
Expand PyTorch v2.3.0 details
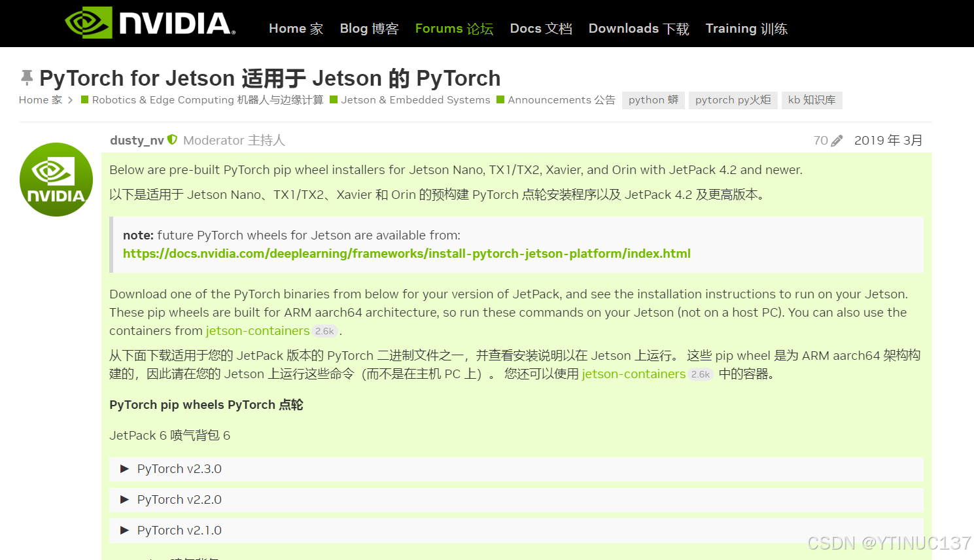(516, 469)
